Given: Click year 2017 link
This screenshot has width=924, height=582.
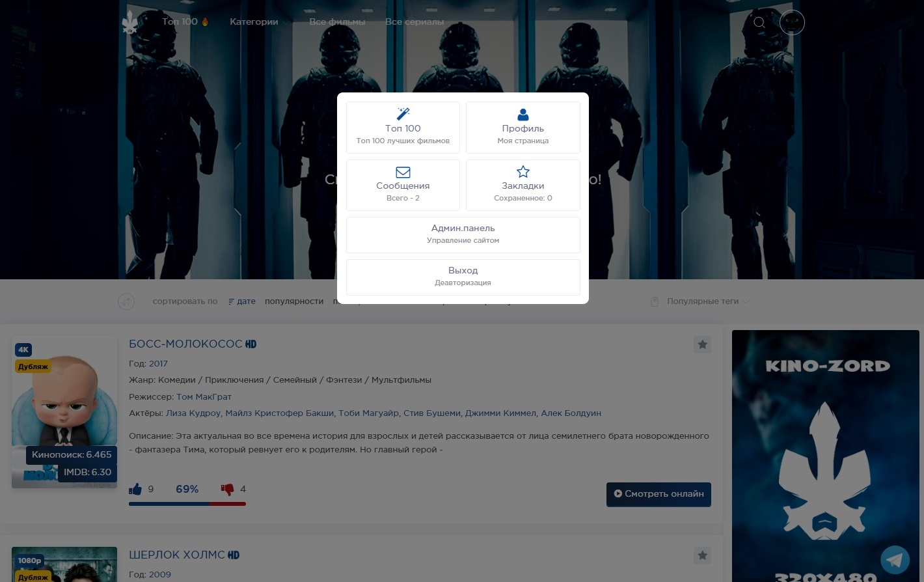Looking at the screenshot, I should [x=158, y=363].
